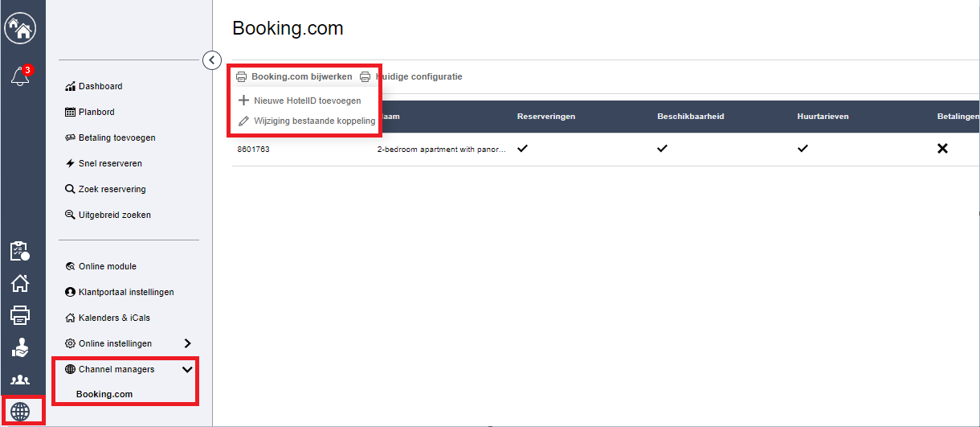Open the home logo icon at top
Viewport: 980px width, 427px height.
click(18, 28)
